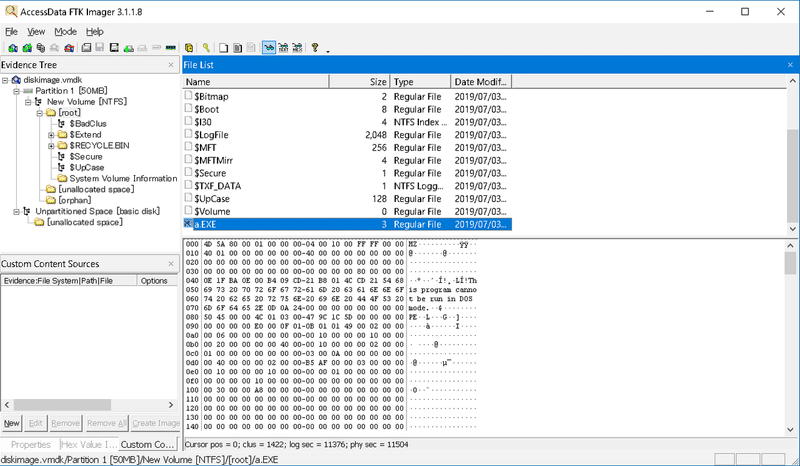
Task: Switch to the Properties tab
Action: [x=30, y=444]
